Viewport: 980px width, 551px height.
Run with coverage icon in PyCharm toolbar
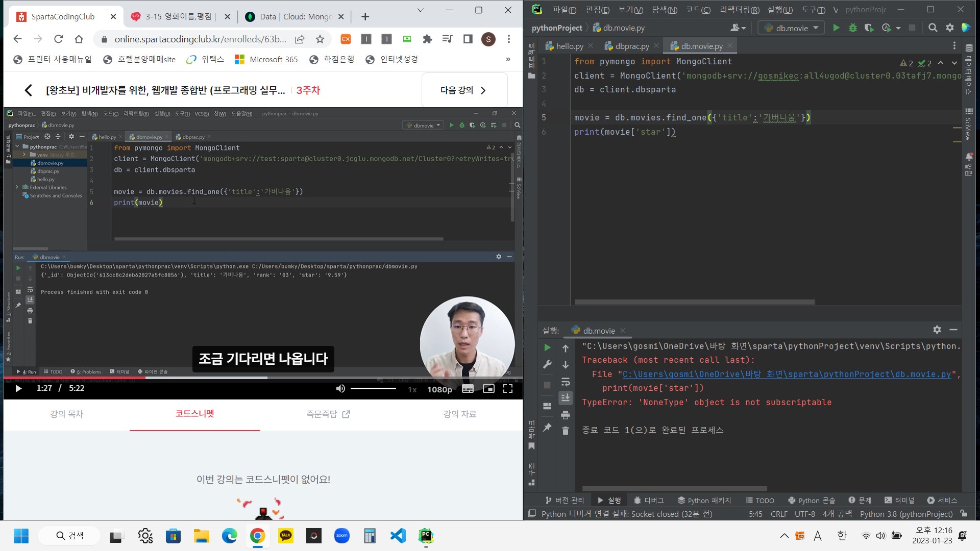(869, 28)
